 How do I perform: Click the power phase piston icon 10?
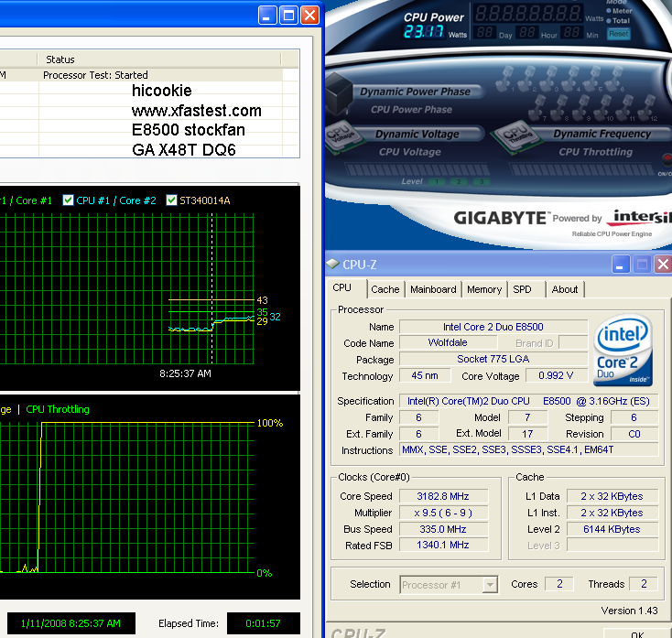pyautogui.click(x=604, y=107)
